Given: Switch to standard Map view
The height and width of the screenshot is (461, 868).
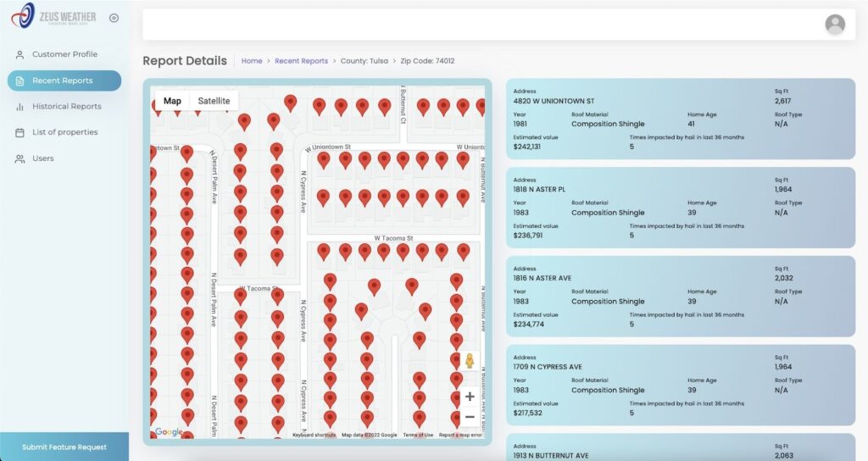Looking at the screenshot, I should [x=172, y=101].
